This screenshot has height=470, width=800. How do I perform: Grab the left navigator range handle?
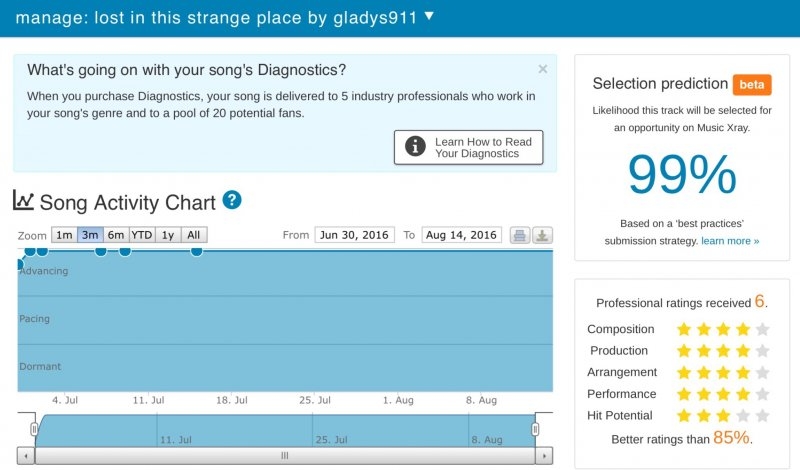(34, 430)
